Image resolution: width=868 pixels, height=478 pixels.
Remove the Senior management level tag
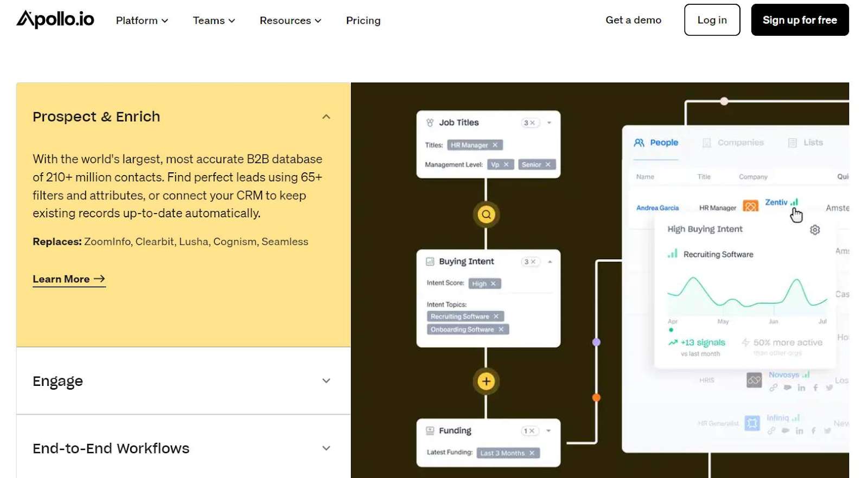(548, 165)
